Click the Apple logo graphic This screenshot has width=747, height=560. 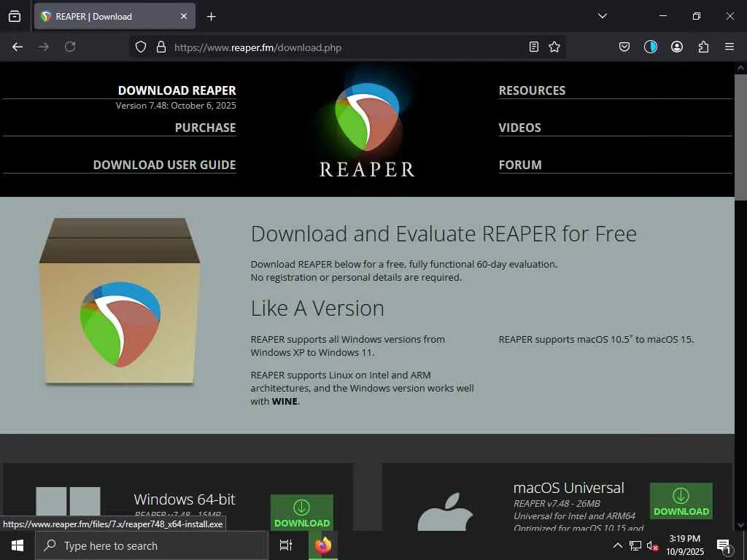pyautogui.click(x=446, y=511)
